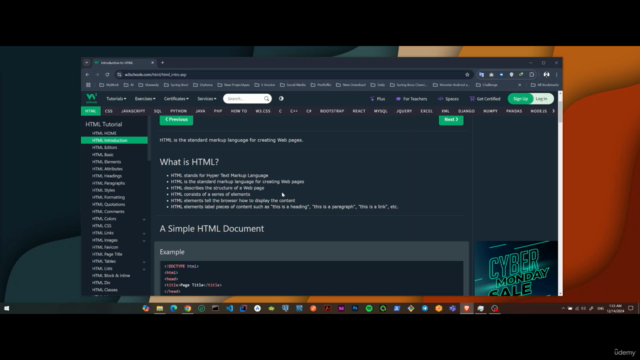Open the Social Media bookmarks folder
Viewport: 640px width, 360px height.
tap(293, 85)
